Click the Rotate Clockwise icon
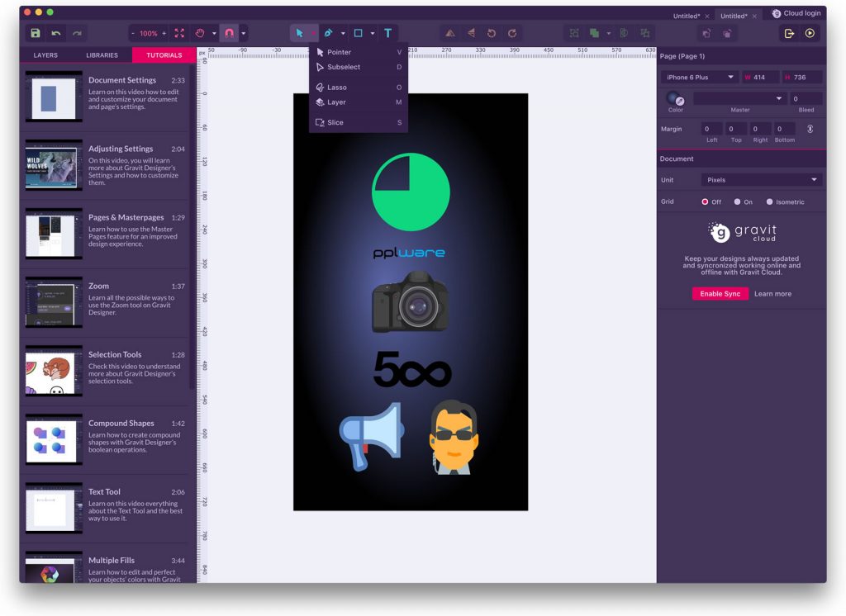Screen dimensions: 846x616 coord(511,33)
